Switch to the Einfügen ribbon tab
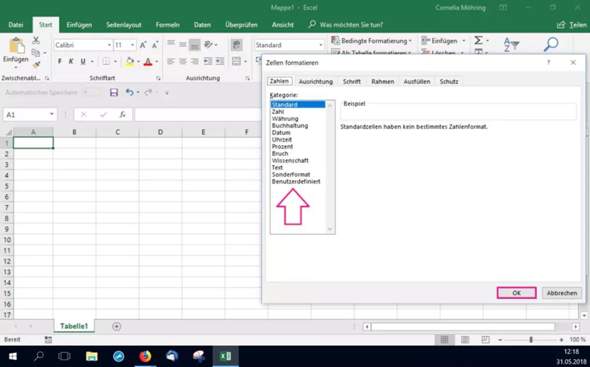Image resolution: width=590 pixels, height=367 pixels. click(79, 25)
